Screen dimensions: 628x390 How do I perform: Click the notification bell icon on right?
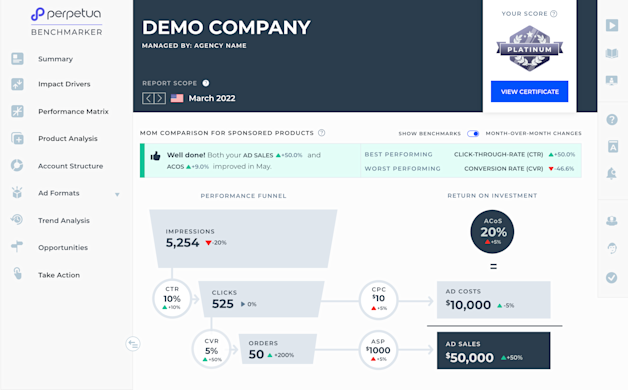pos(612,173)
